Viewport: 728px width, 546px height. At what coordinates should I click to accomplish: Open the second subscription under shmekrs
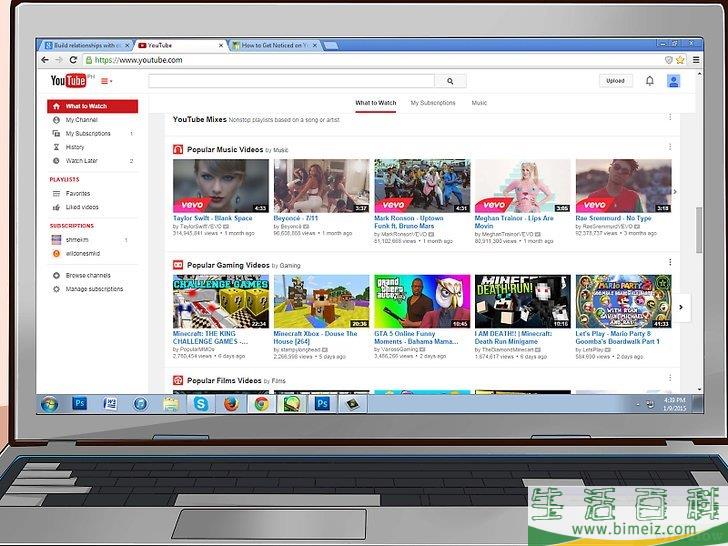point(82,254)
